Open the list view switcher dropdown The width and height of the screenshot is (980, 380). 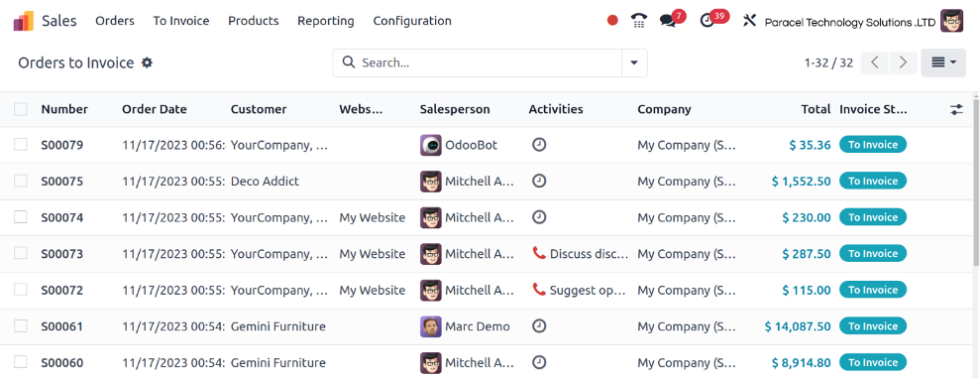click(x=943, y=63)
